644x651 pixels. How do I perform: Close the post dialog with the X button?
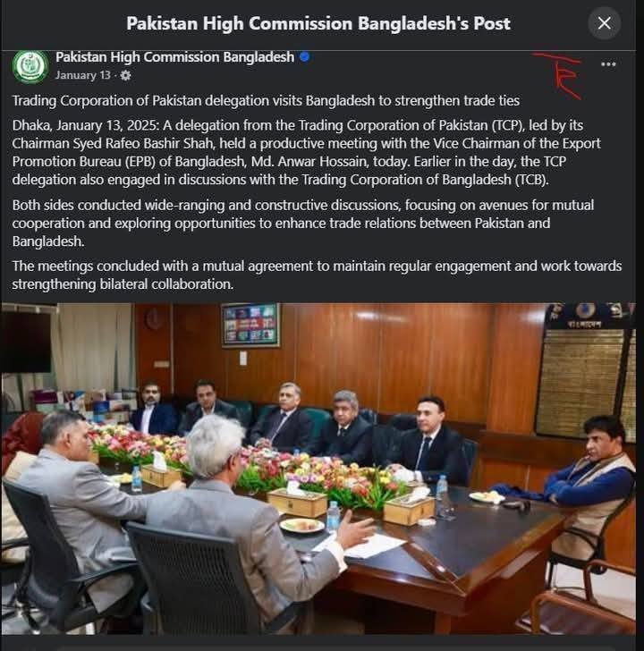click(604, 23)
